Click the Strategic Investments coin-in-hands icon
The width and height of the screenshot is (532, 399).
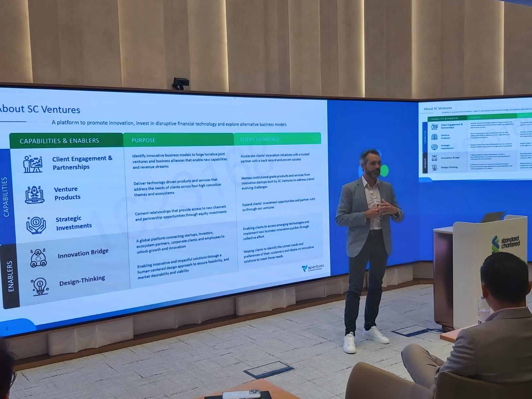[36, 225]
